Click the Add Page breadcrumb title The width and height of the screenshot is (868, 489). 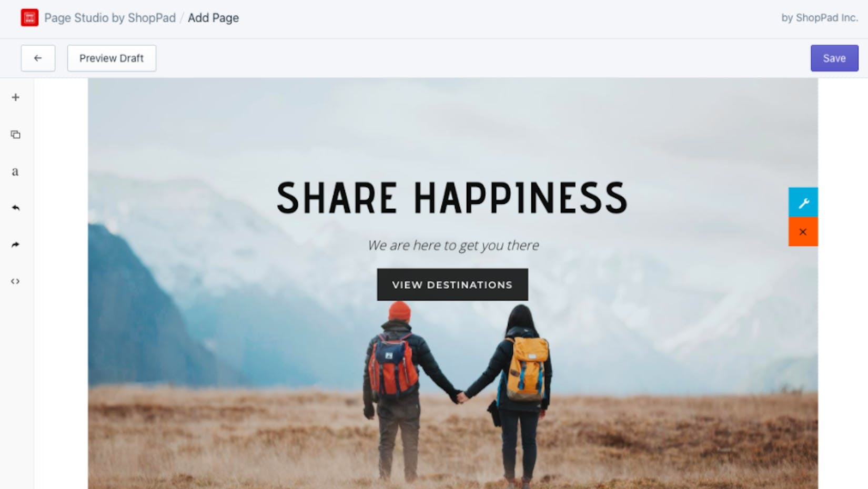tap(213, 18)
